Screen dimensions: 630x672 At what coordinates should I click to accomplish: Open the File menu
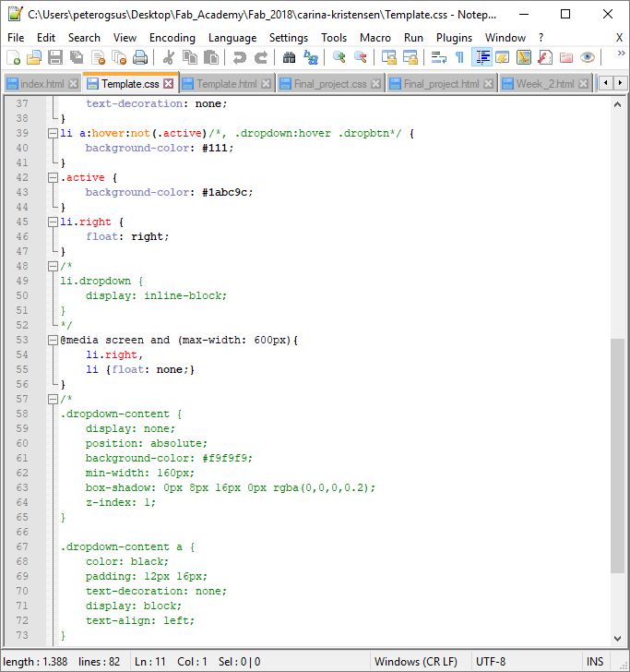click(16, 38)
